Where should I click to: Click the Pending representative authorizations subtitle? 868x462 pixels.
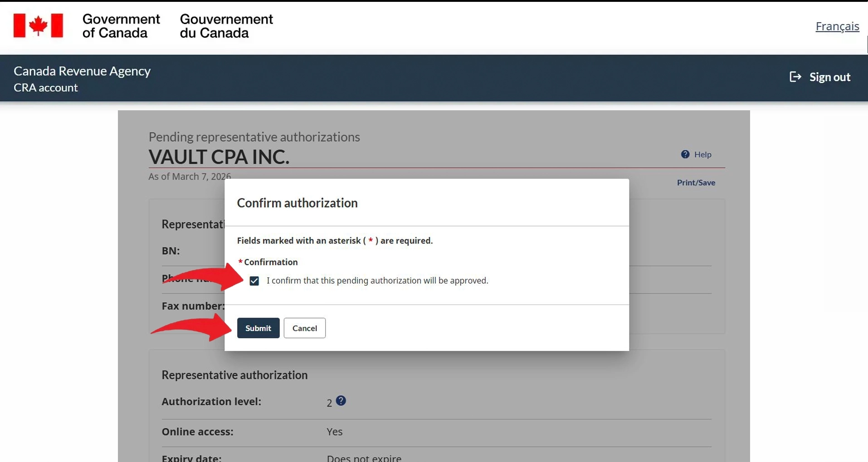[x=254, y=137]
